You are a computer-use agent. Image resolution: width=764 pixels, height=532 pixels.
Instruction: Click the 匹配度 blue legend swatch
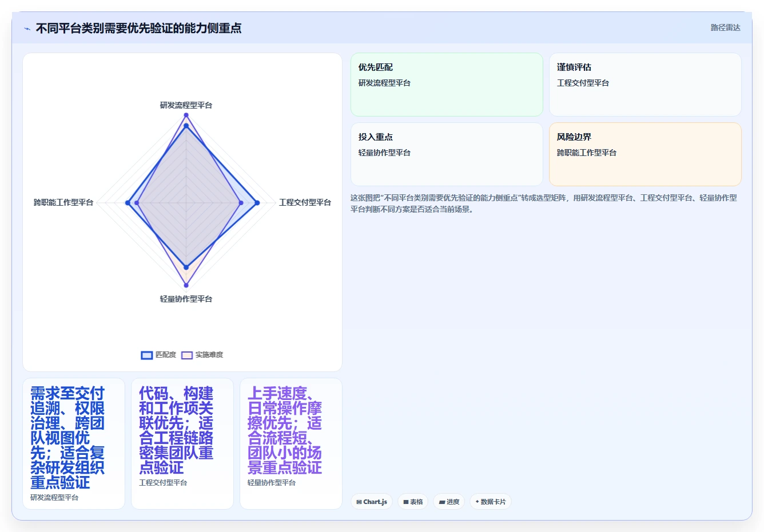tap(146, 355)
